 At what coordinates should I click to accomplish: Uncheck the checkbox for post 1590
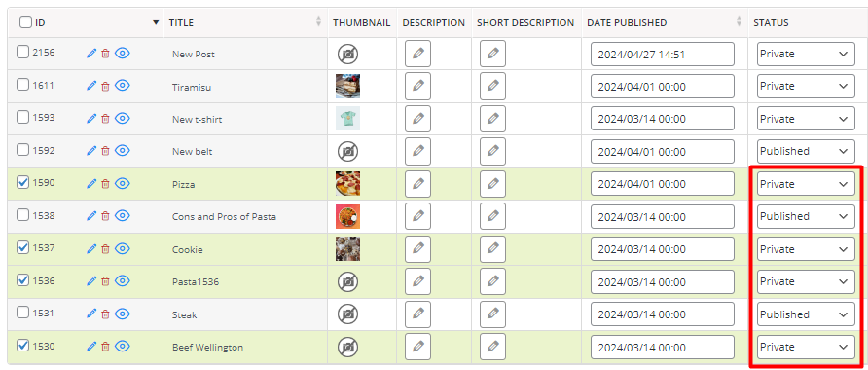click(x=22, y=182)
